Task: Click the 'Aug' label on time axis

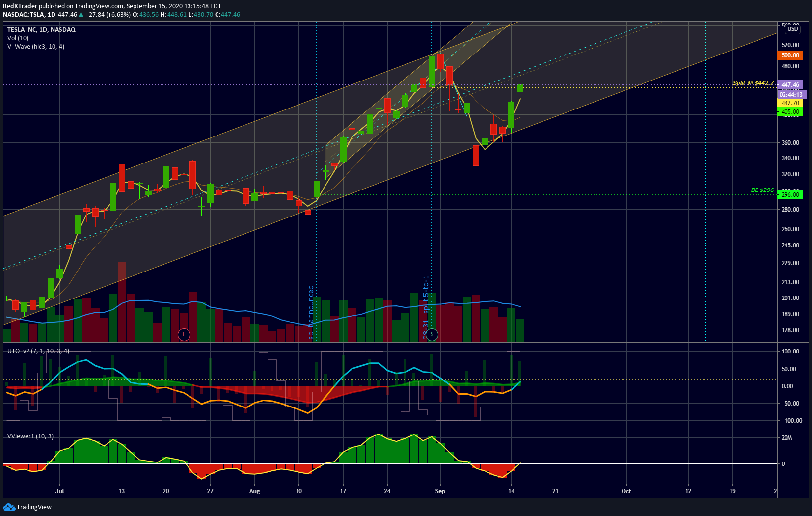Action: pyautogui.click(x=254, y=491)
